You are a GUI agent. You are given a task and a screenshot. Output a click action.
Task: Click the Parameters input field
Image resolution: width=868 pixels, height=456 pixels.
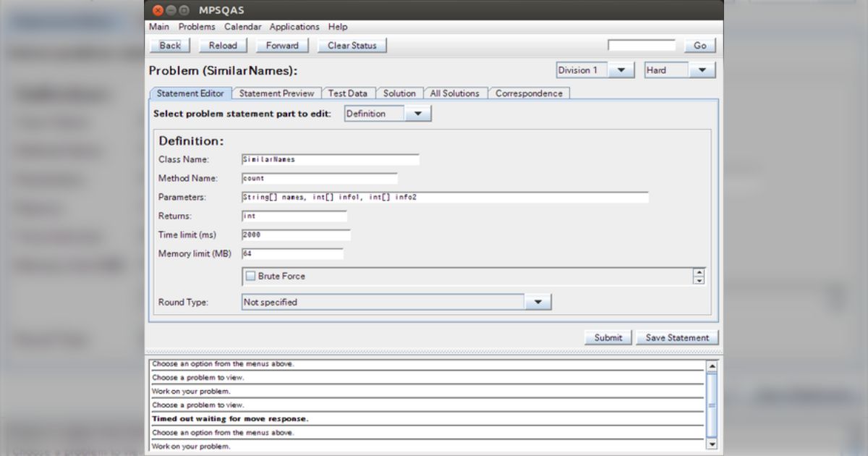445,198
